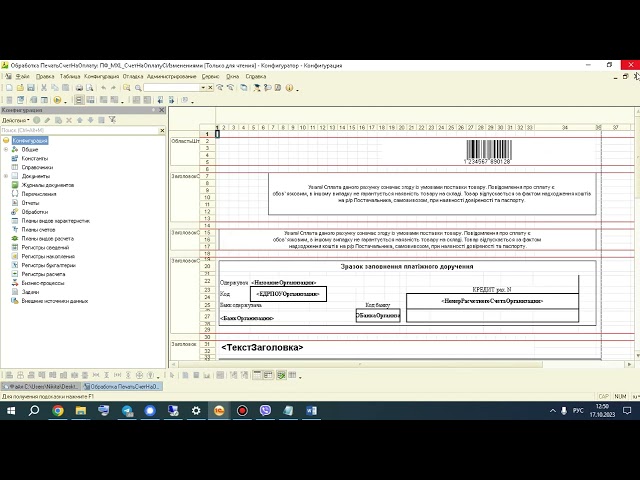Open the Окна menu

click(x=232, y=76)
